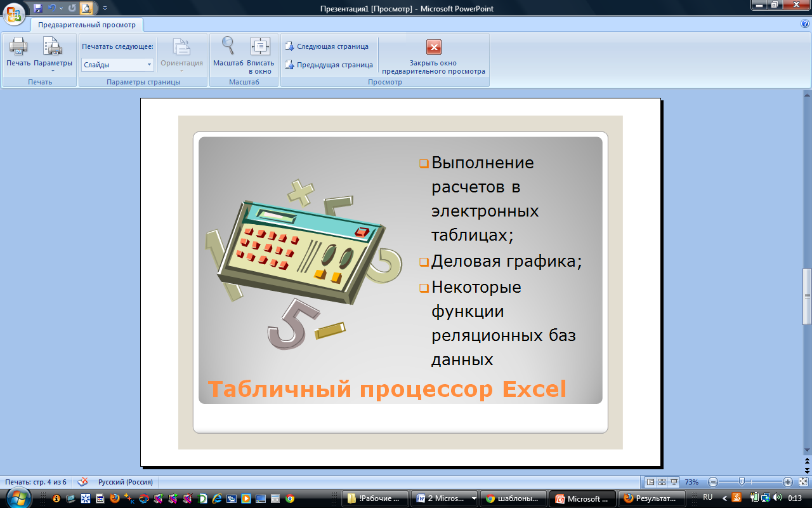812x508 pixels.
Task: Open the Undo history dropdown arrow
Action: [x=61, y=9]
